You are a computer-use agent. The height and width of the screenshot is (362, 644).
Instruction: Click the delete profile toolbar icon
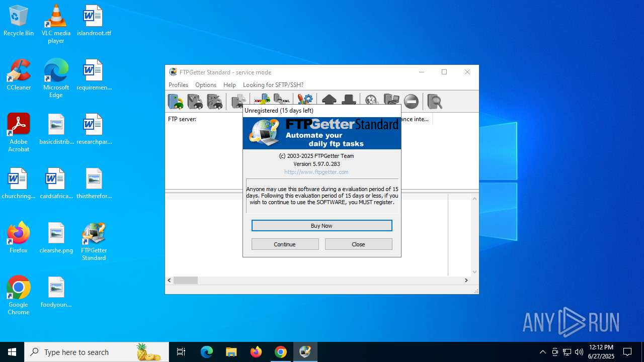pos(215,102)
